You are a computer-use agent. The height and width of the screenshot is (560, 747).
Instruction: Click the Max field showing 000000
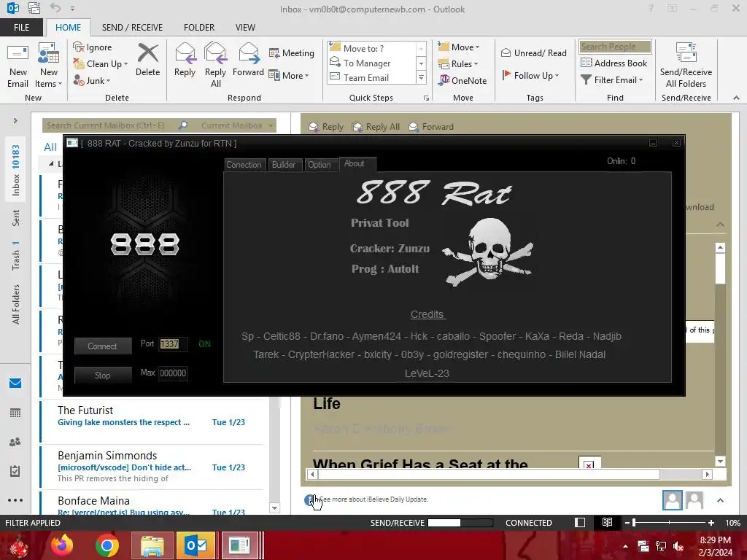[172, 373]
